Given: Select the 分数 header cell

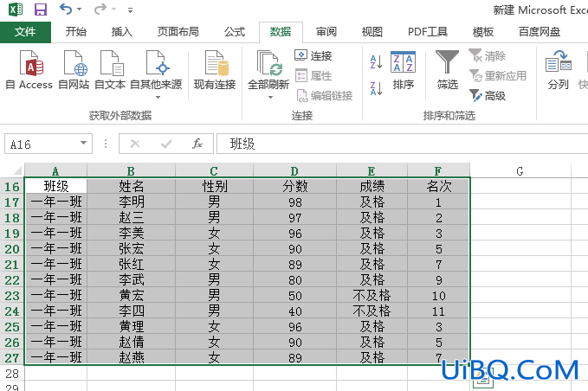Looking at the screenshot, I should pos(294,186).
